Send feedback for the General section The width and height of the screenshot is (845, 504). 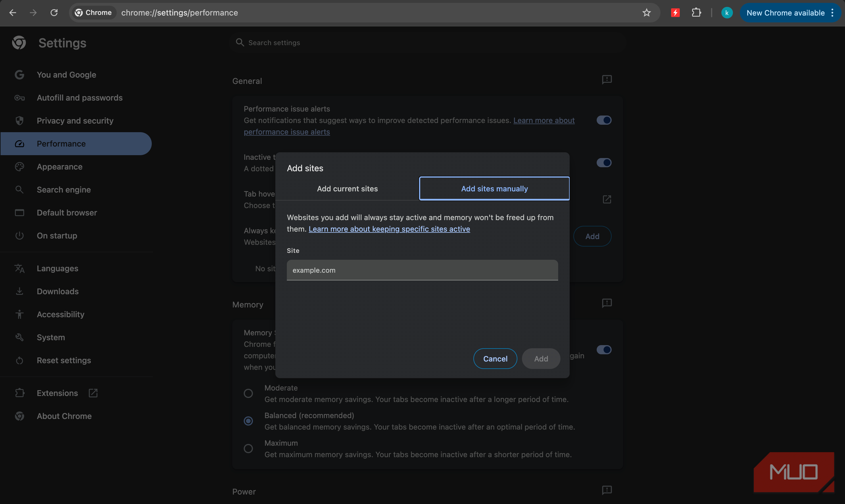[606, 80]
